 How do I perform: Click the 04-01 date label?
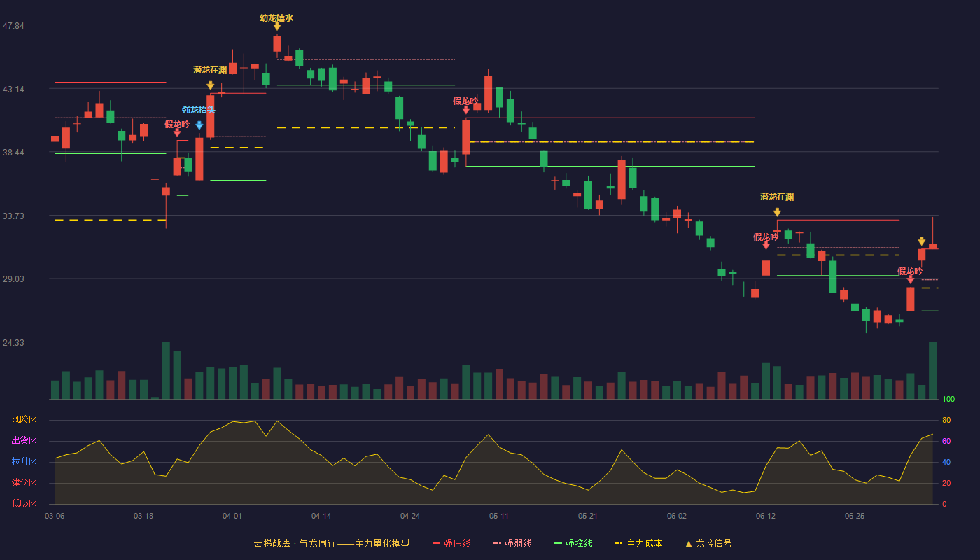[232, 516]
